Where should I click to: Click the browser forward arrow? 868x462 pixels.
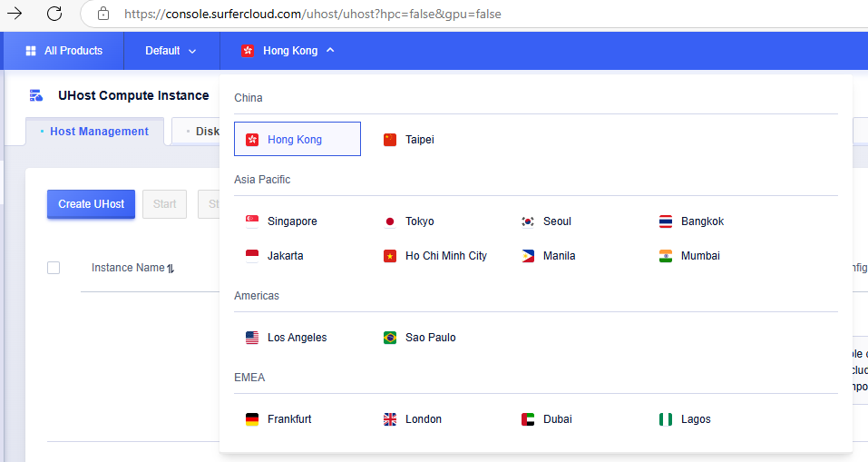pyautogui.click(x=15, y=14)
